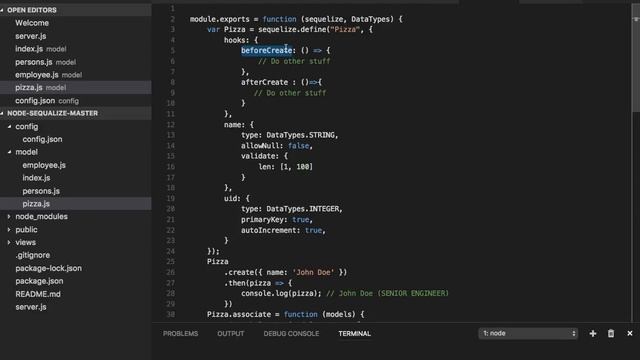Open server.js in open editors list
Image resolution: width=640 pixels, height=360 pixels.
click(31, 36)
